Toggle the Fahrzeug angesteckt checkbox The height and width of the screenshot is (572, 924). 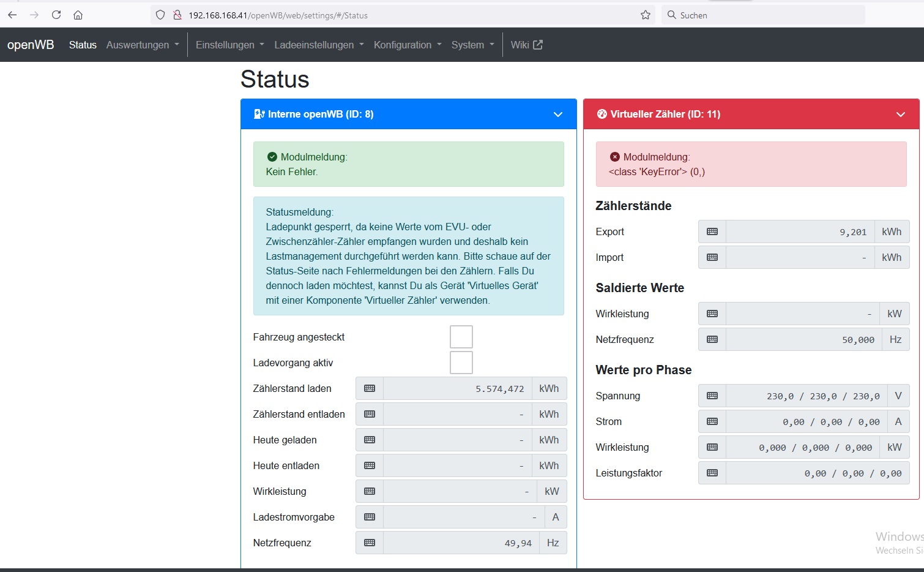[461, 337]
